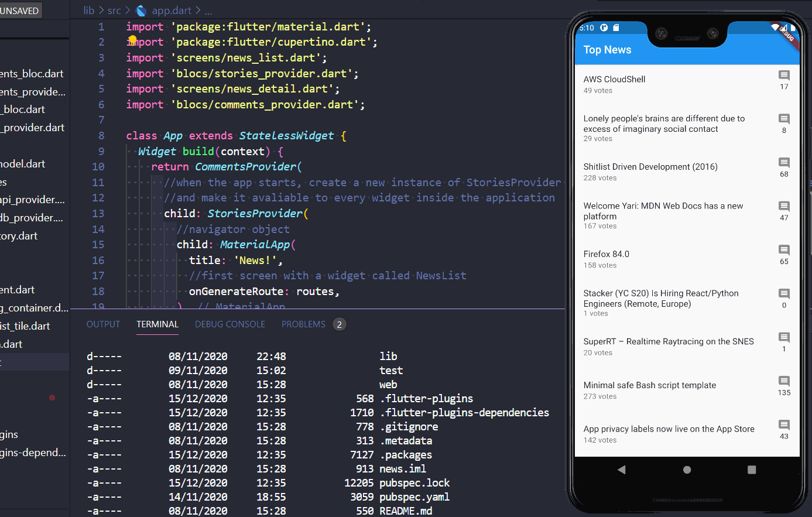This screenshot has height=517, width=812.
Task: Click the 'News!' string on line 16
Action: click(x=255, y=260)
